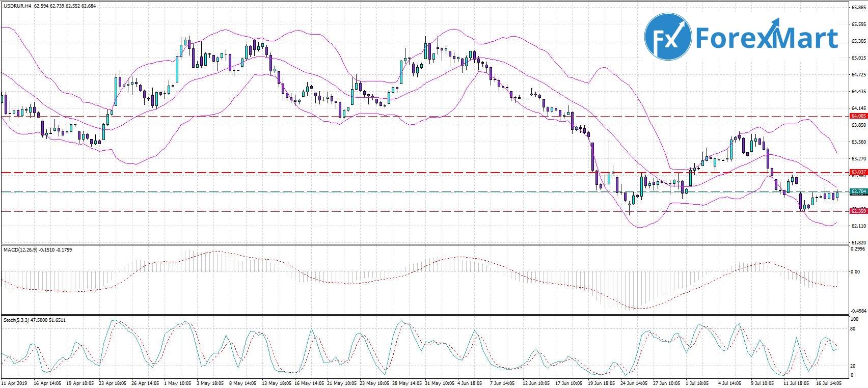Click the 64.725 price axis label
Screen dimensions: 868x388
(x=858, y=75)
